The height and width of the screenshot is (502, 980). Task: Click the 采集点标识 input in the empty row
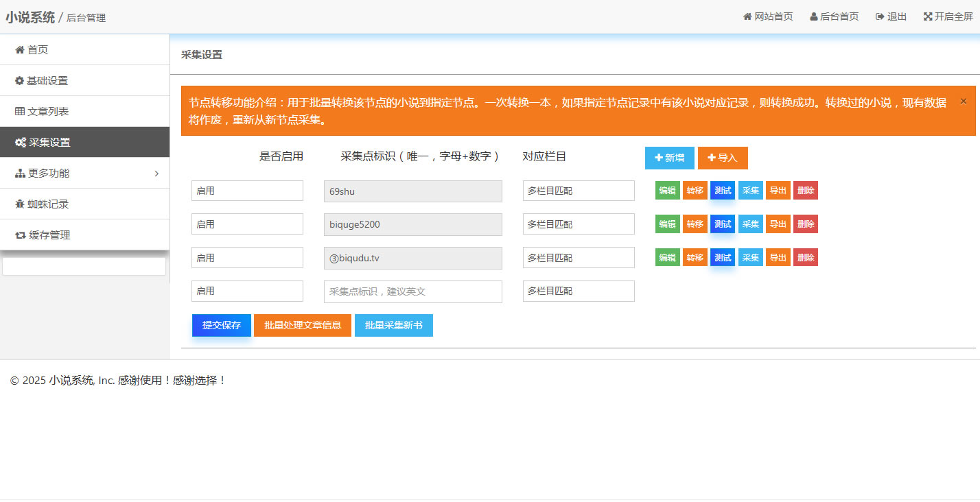pos(412,291)
